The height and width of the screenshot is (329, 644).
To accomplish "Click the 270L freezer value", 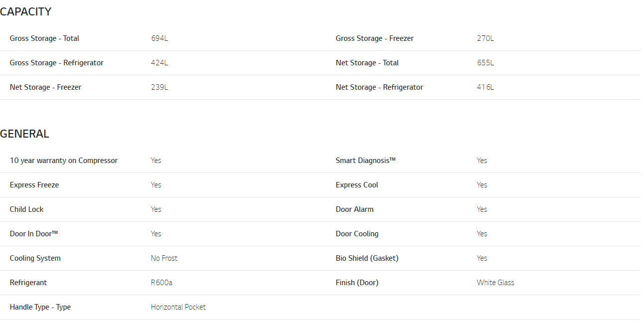I will 485,38.
